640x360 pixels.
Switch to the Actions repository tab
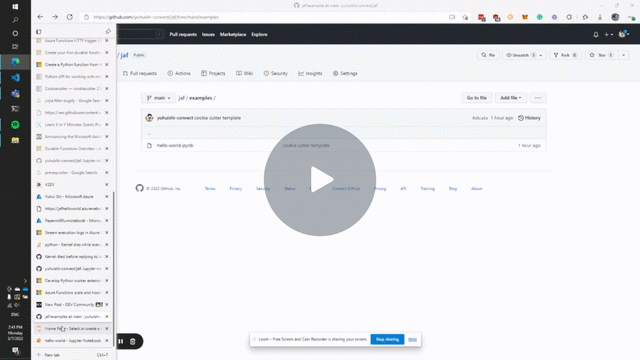(179, 73)
